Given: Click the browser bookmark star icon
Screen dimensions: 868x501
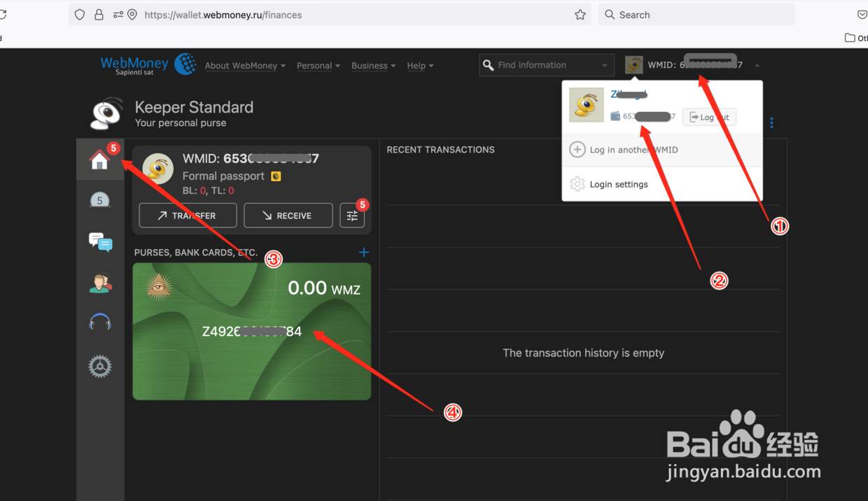Looking at the screenshot, I should [x=580, y=15].
